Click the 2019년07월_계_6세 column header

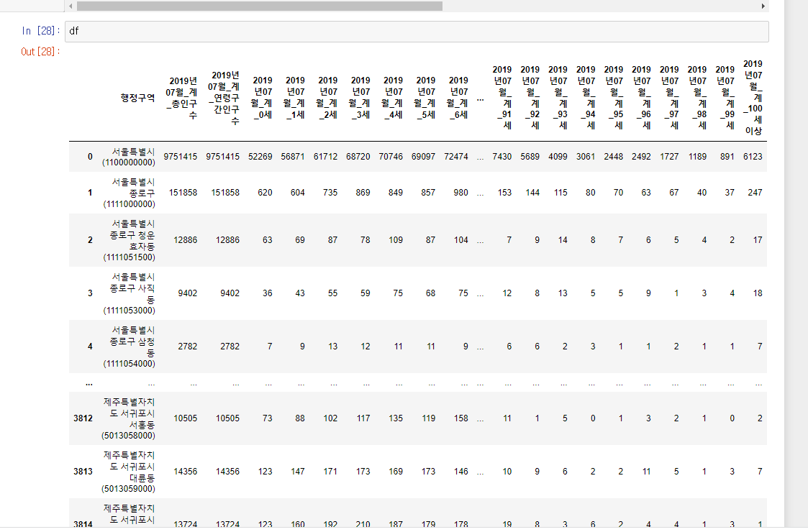(x=458, y=98)
